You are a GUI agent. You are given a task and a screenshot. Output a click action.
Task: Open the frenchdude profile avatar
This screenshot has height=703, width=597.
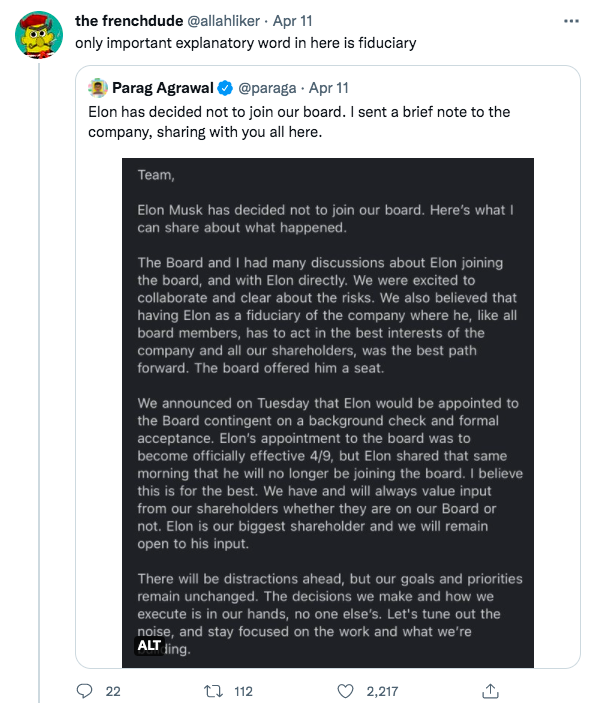[x=39, y=35]
